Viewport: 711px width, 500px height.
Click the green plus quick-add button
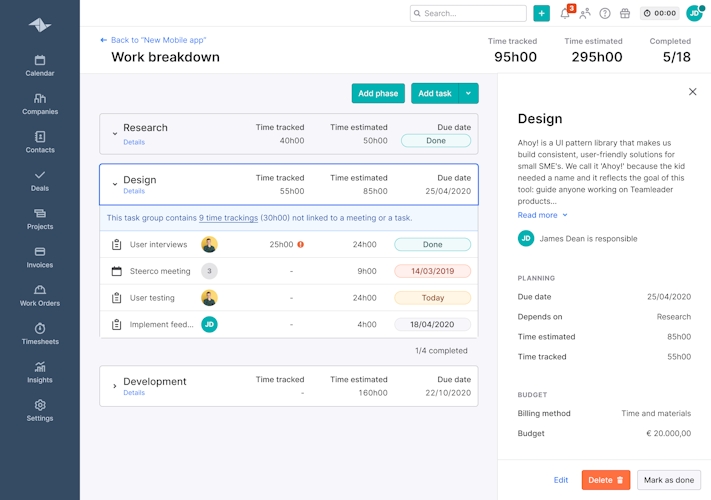coord(541,13)
